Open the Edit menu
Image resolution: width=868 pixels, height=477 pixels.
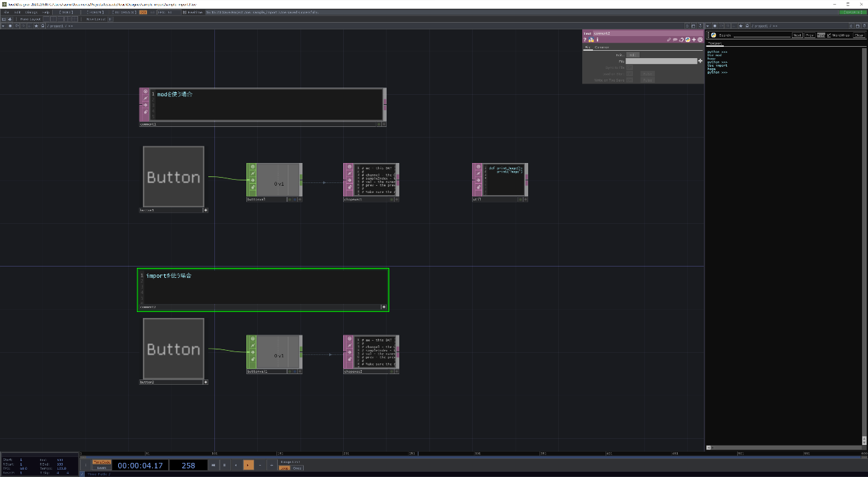[17, 12]
